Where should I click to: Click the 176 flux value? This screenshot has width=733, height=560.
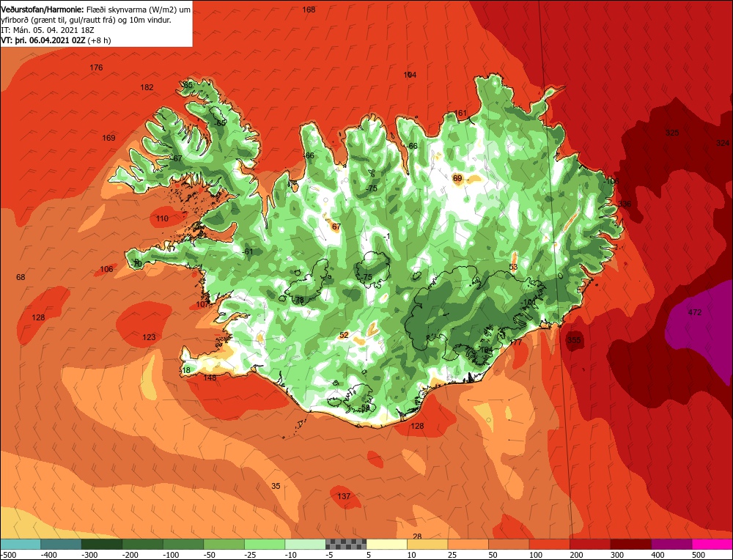click(x=96, y=67)
